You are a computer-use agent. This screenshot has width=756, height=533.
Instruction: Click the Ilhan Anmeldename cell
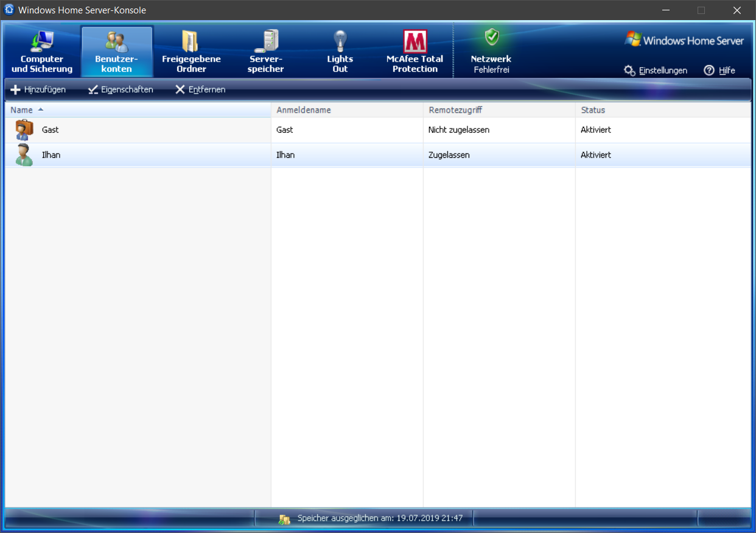tap(347, 155)
